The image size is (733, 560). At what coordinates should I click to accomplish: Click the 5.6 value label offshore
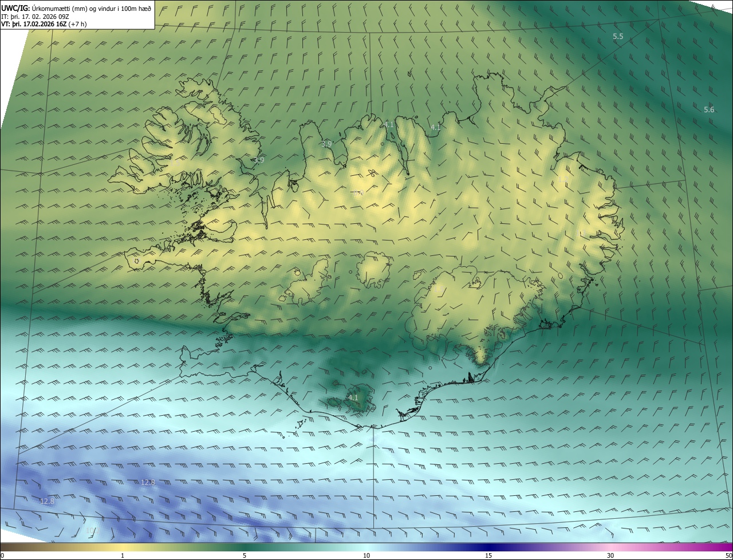click(x=709, y=109)
